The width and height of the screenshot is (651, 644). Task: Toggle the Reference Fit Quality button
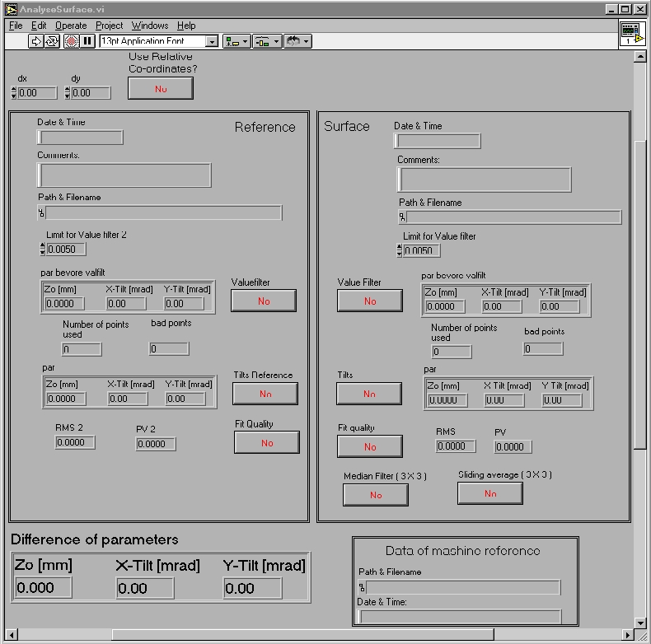coord(267,442)
